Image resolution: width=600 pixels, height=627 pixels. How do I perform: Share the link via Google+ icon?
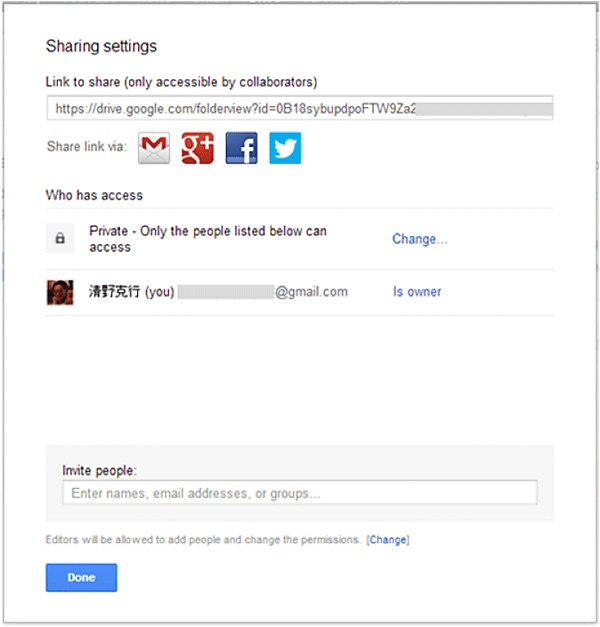(198, 148)
